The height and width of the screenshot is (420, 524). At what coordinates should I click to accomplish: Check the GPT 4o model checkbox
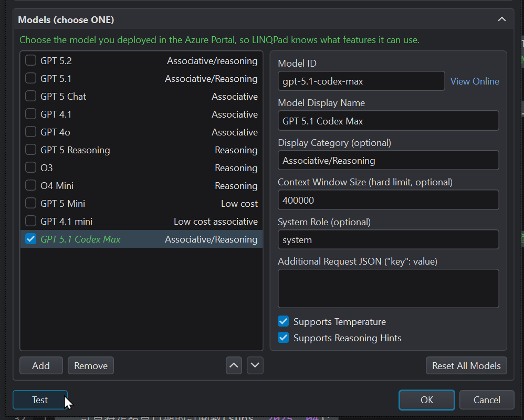(x=31, y=132)
